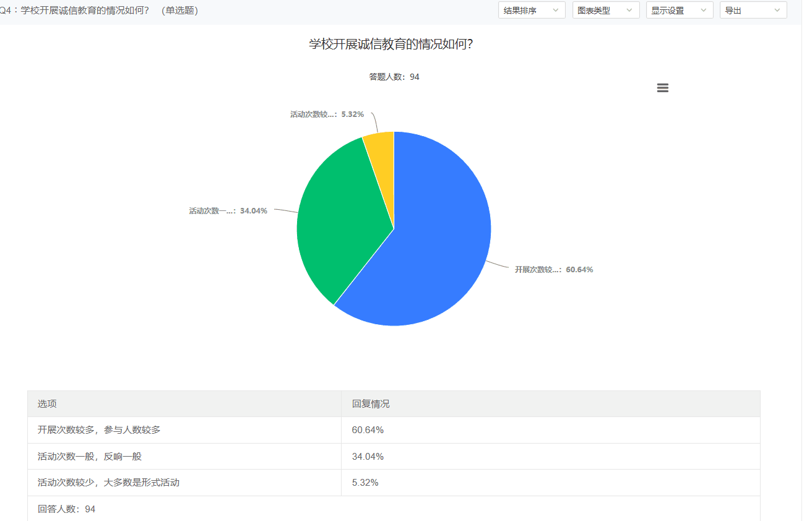Viewport: 812px width, 521px height.
Task: Select the row 活动次数一般，反响一般
Action: pyautogui.click(x=394, y=457)
